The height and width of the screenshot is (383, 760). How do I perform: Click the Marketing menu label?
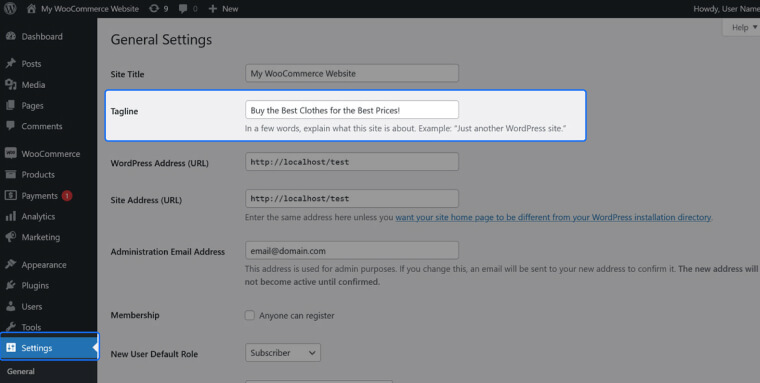coord(41,237)
